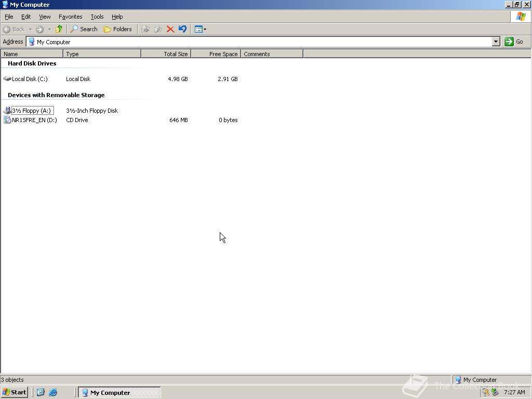Expand the Address bar dropdown arrow
Image resolution: width=532 pixels, height=399 pixels.
click(496, 42)
